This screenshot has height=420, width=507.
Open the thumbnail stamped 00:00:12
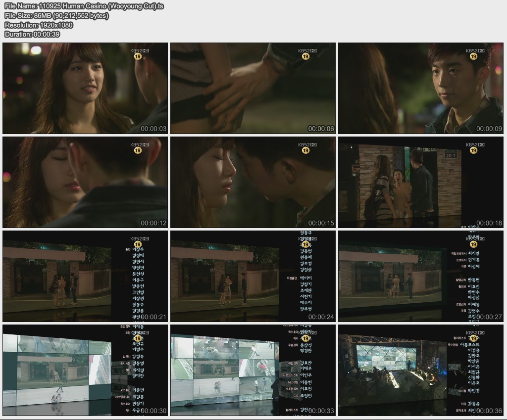click(x=85, y=182)
